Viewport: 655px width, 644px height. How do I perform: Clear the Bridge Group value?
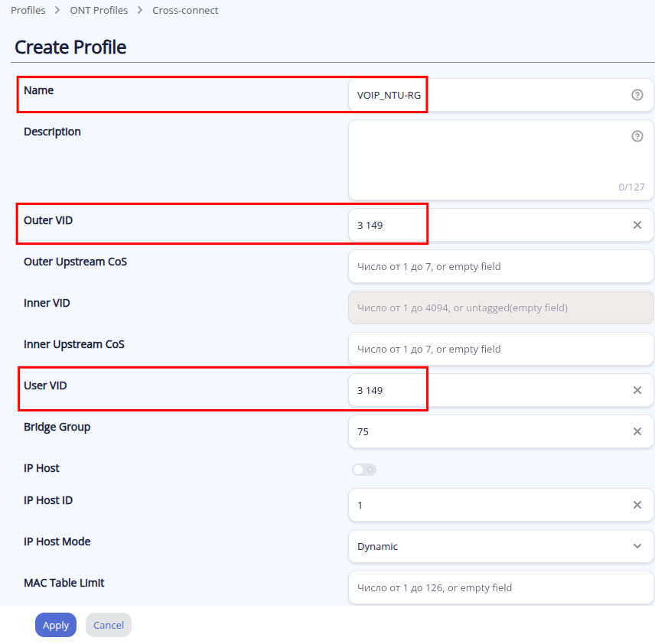click(x=637, y=431)
